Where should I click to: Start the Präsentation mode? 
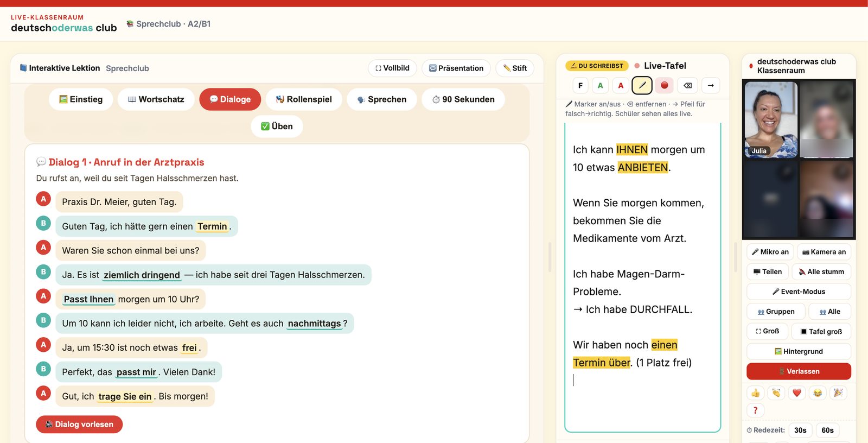[456, 68]
